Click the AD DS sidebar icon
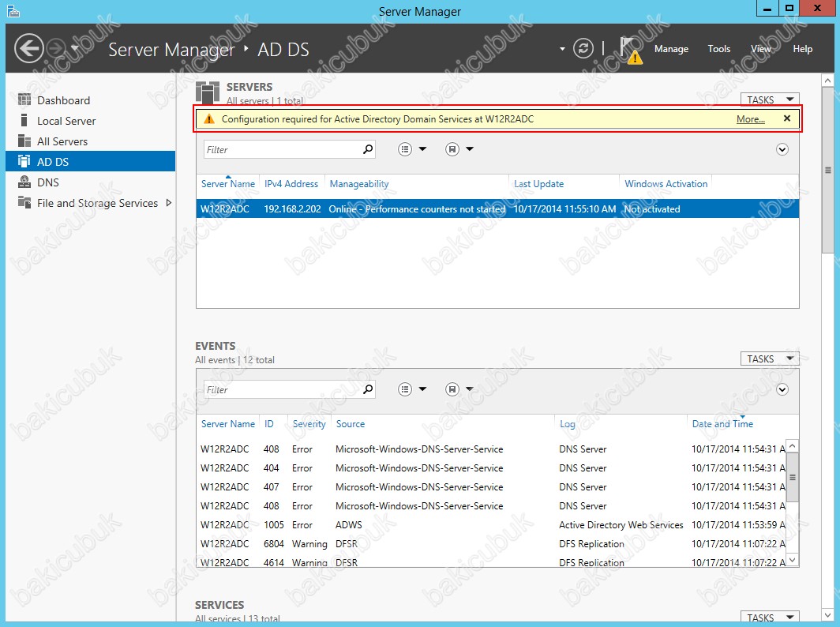 [24, 161]
